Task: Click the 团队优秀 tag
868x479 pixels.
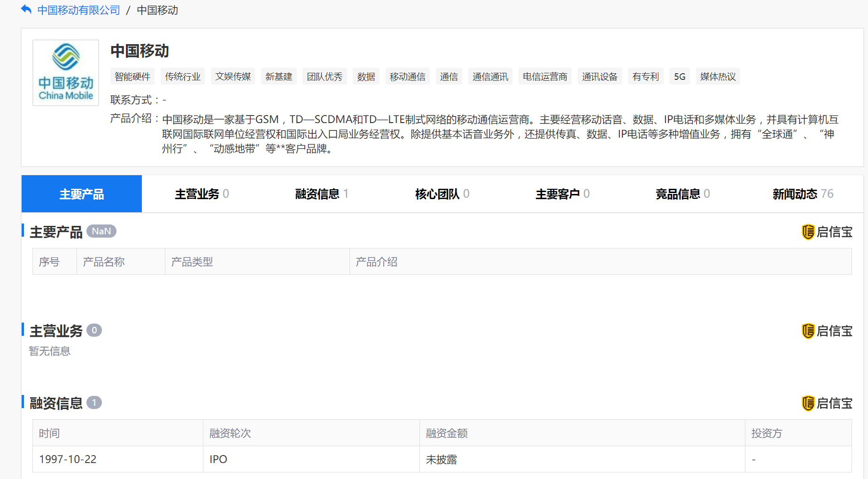Action: [325, 77]
